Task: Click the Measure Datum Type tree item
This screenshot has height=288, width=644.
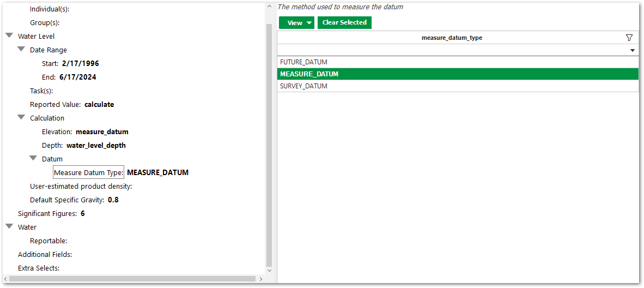Action: 89,172
